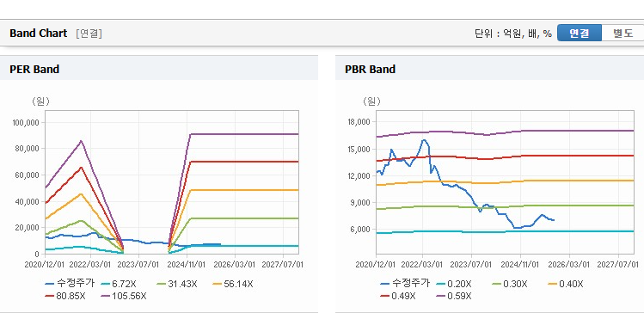Click the Band Chart heading
This screenshot has height=313, width=644.
point(38,34)
